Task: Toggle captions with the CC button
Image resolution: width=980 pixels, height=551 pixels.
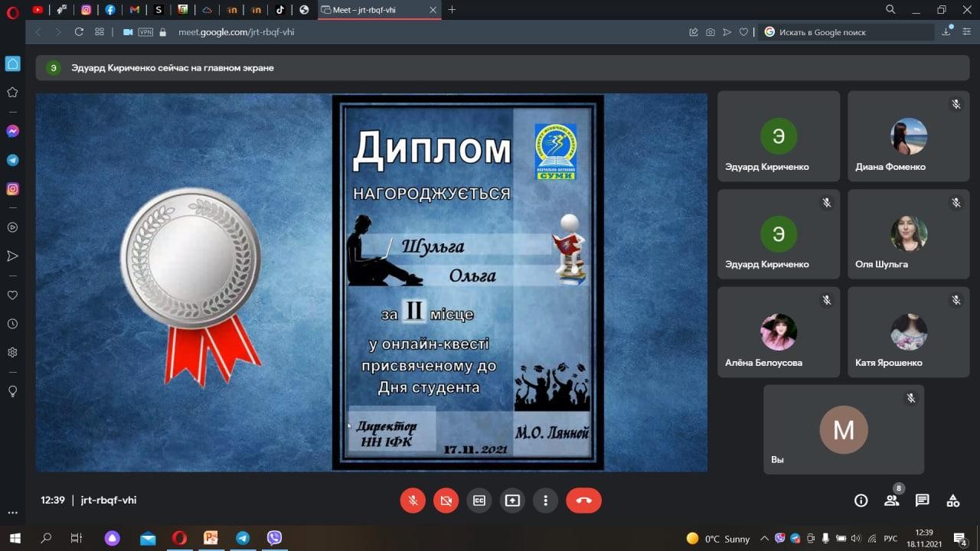Action: [x=479, y=500]
